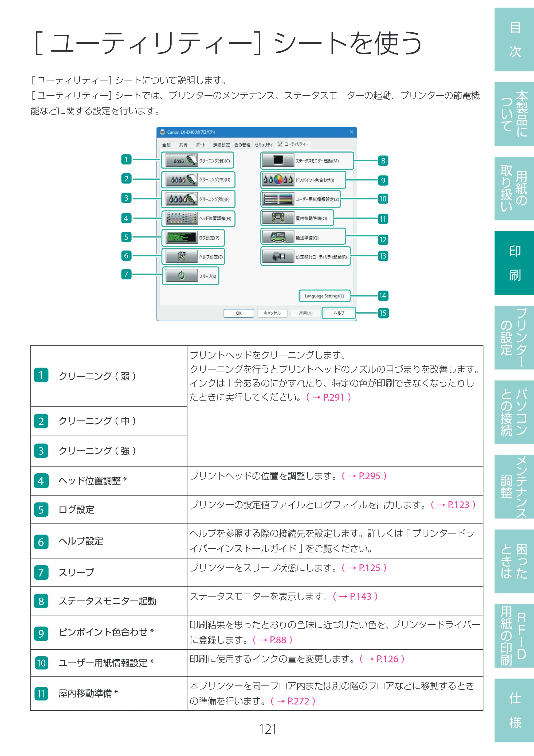Open ヘッド位置調整(H) head alignment
The height and width of the screenshot is (756, 534).
pyautogui.click(x=181, y=218)
